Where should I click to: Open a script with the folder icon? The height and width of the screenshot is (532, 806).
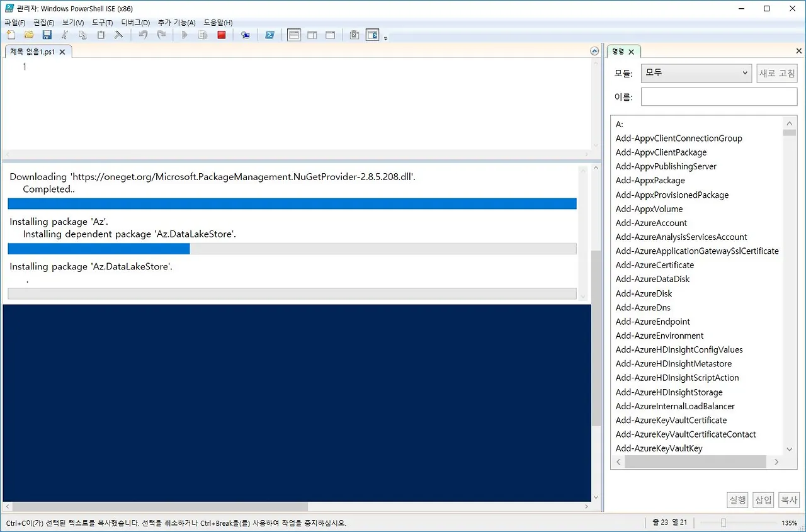29,35
